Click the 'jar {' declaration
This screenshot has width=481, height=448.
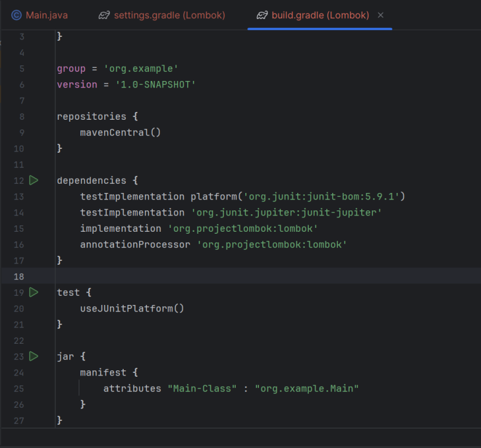pyautogui.click(x=71, y=357)
